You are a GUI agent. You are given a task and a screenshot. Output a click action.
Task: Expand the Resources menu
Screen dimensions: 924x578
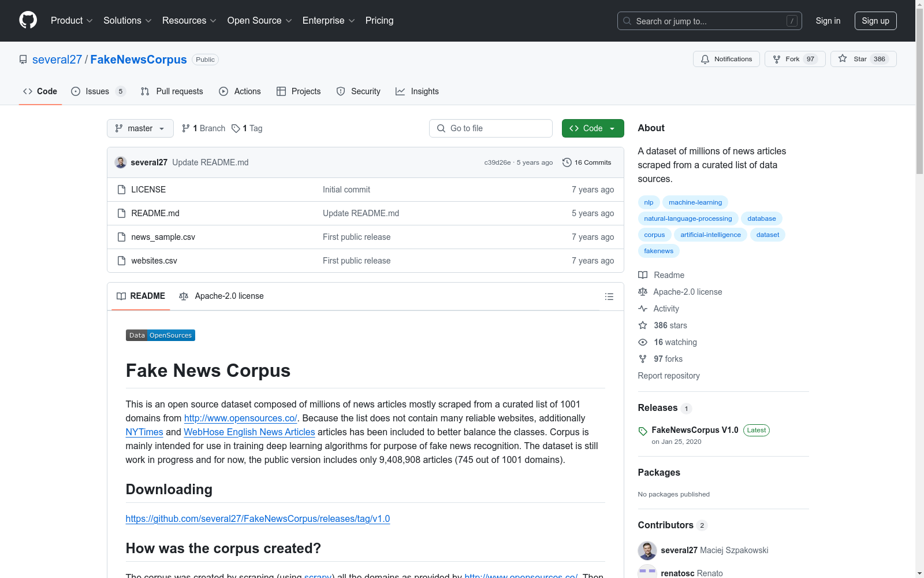(x=189, y=20)
